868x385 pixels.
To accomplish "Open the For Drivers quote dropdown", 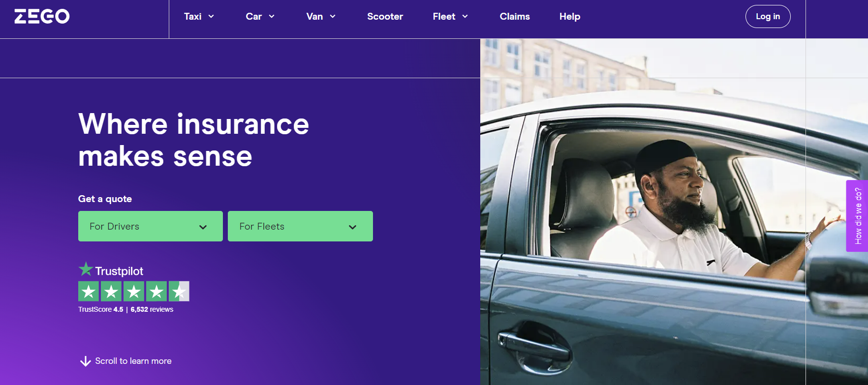I will 151,226.
